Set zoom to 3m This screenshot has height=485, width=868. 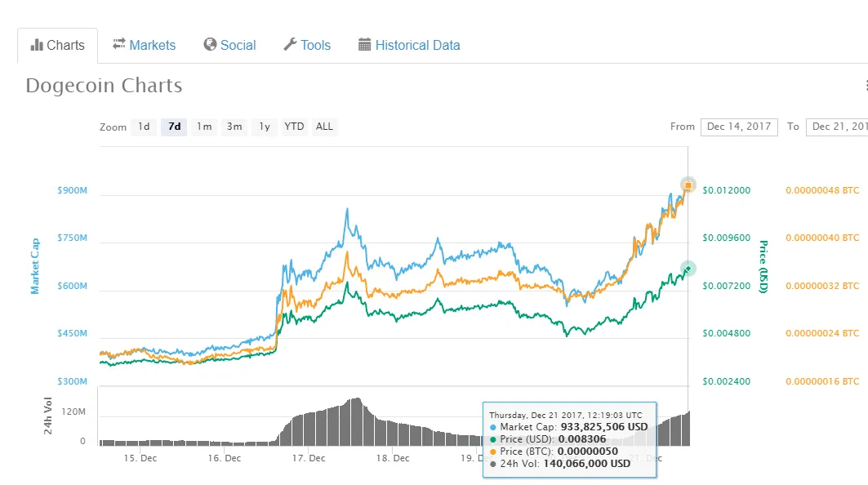234,127
